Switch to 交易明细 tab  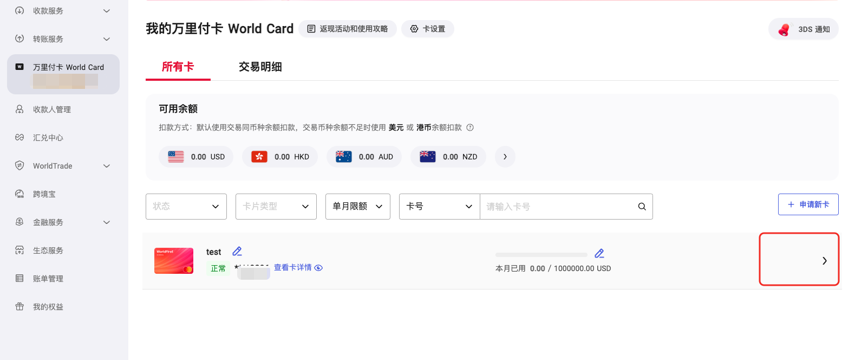(260, 67)
